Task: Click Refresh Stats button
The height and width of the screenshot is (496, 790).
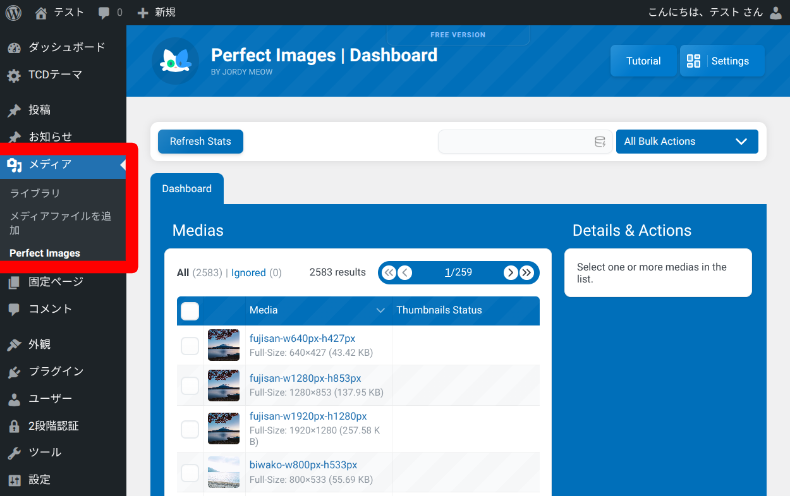Action: point(201,142)
